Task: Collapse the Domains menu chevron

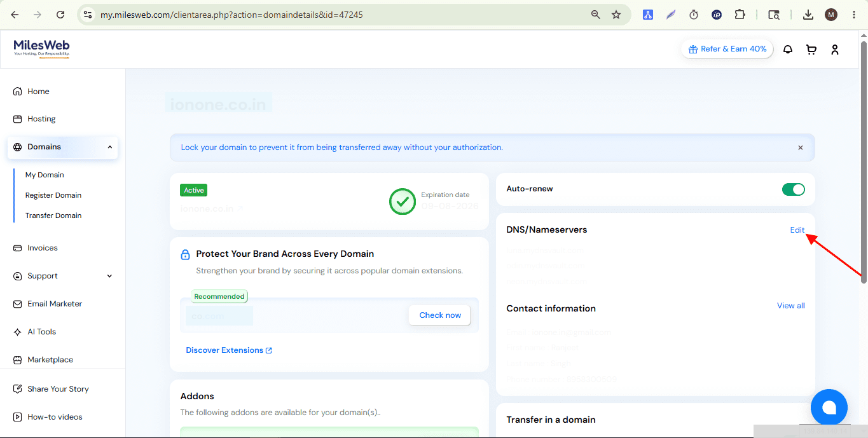Action: coord(109,147)
